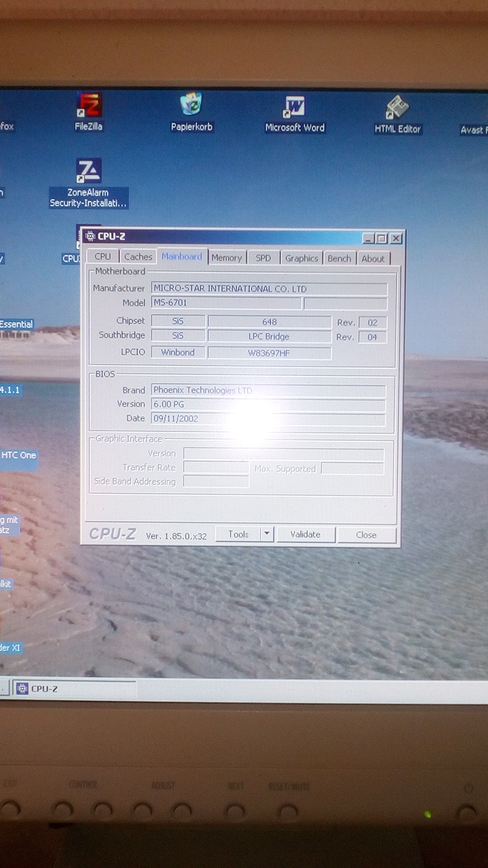The image size is (488, 868).
Task: Open the ZoneAlarm Security-Installation icon
Action: [89, 183]
